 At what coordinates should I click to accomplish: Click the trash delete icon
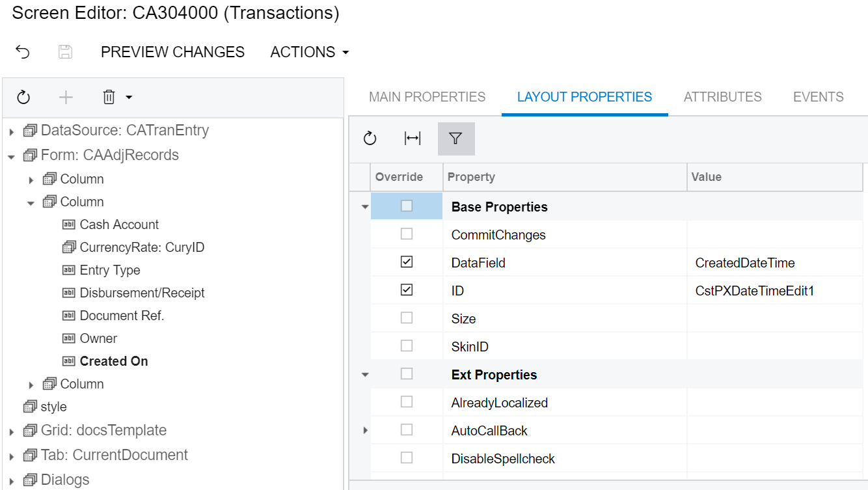pyautogui.click(x=109, y=98)
